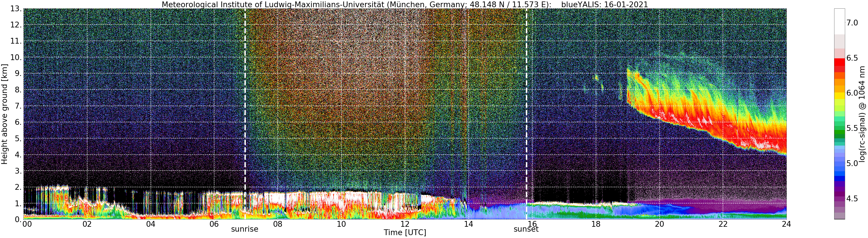Click the time axis tick '22'
The width and height of the screenshot is (868, 238).
[723, 224]
